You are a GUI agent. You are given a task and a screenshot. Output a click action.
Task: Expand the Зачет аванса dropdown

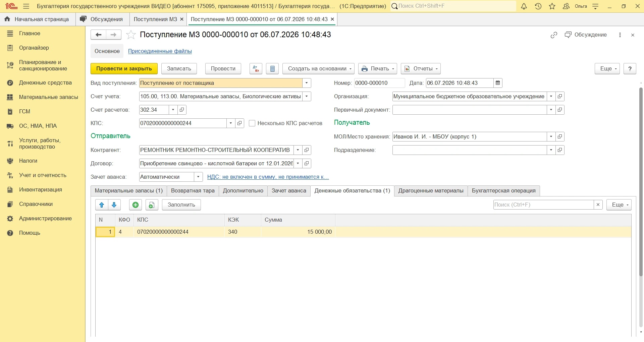pos(198,177)
